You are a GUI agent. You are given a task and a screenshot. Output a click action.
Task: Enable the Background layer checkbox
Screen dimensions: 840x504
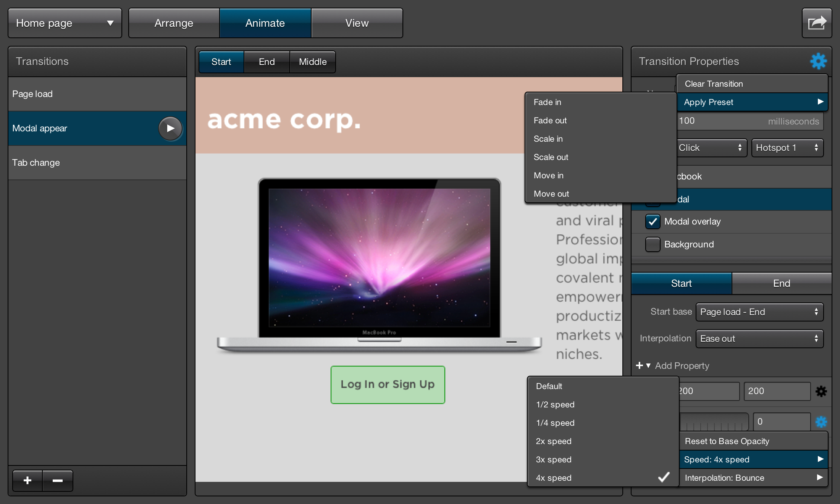[x=653, y=245]
